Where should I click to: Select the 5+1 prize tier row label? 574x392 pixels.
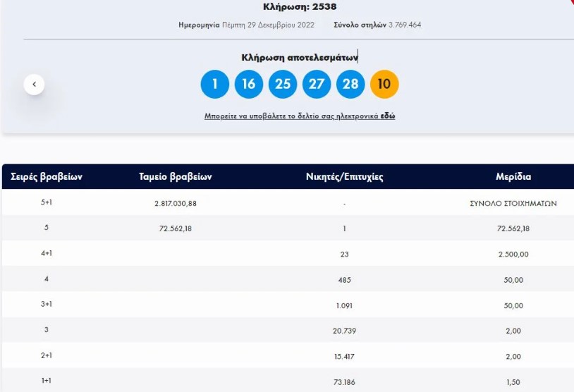tap(47, 203)
